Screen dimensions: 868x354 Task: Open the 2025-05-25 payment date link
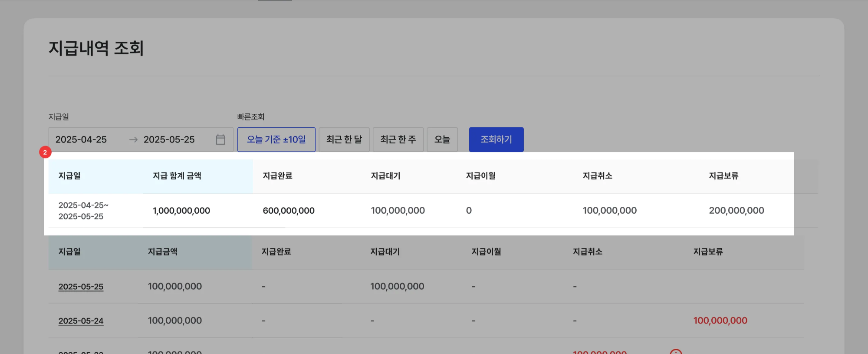click(x=81, y=287)
